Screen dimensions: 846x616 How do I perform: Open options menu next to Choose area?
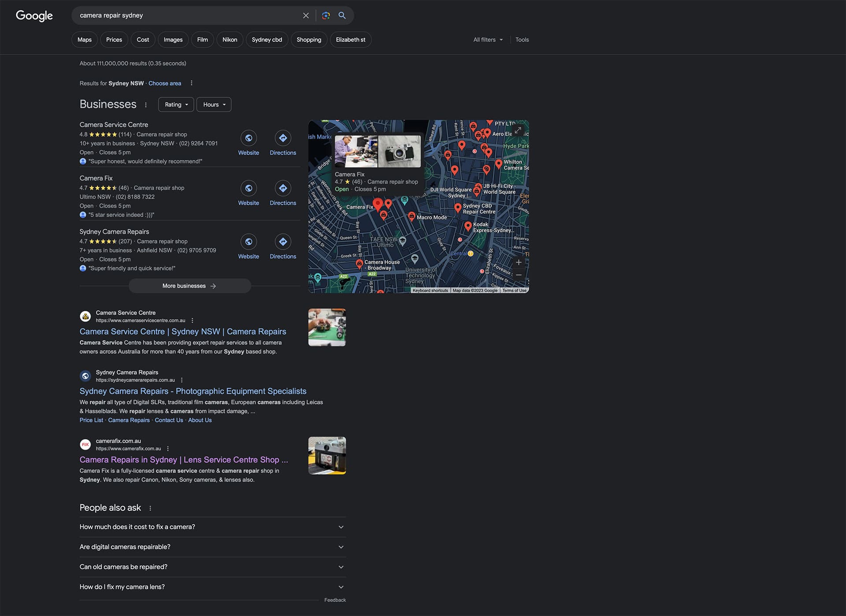(x=191, y=83)
